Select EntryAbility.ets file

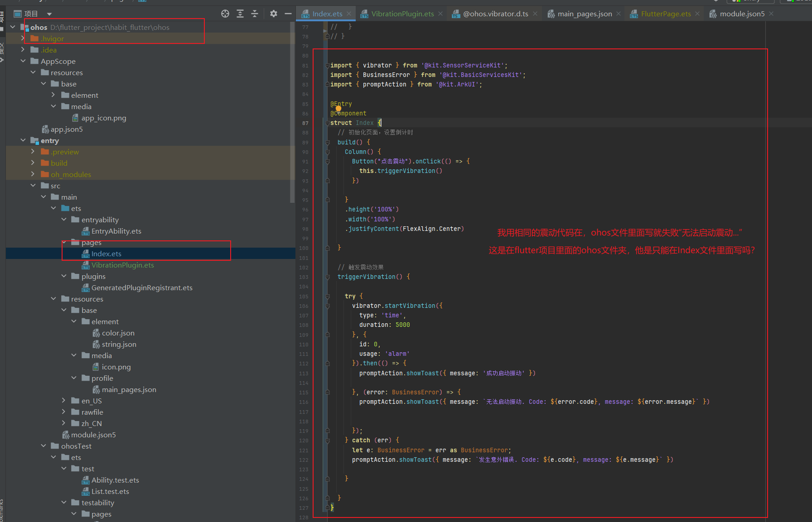click(x=116, y=231)
